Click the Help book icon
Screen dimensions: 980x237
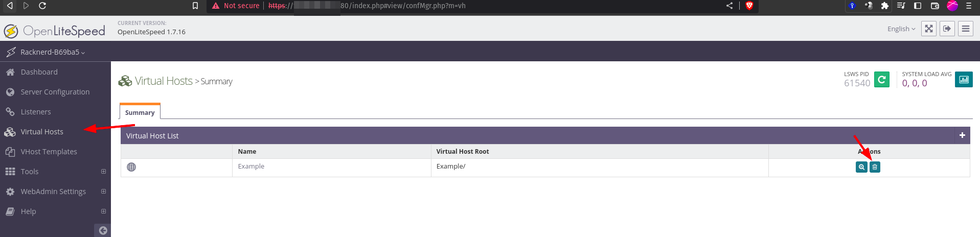pyautogui.click(x=10, y=211)
